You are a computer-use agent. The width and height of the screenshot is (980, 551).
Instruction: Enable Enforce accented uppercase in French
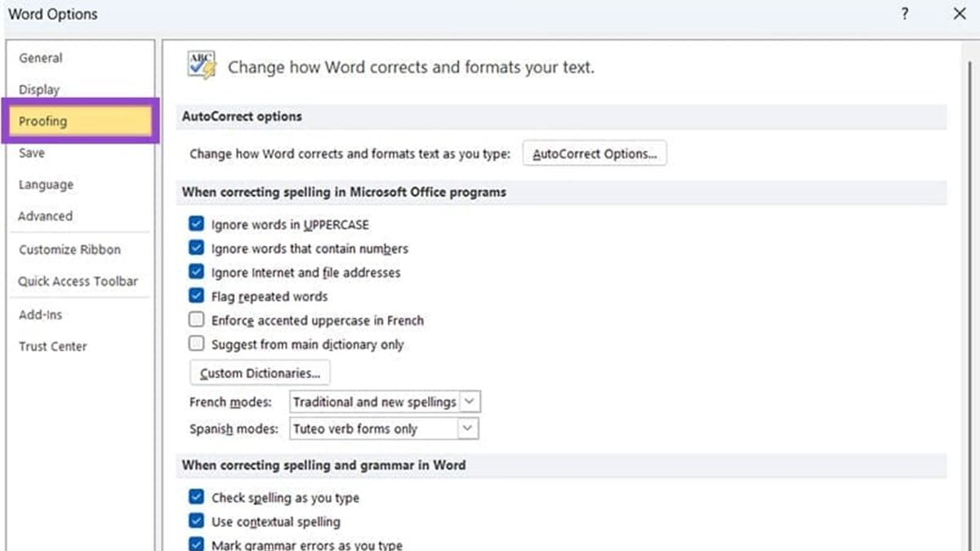pyautogui.click(x=196, y=320)
